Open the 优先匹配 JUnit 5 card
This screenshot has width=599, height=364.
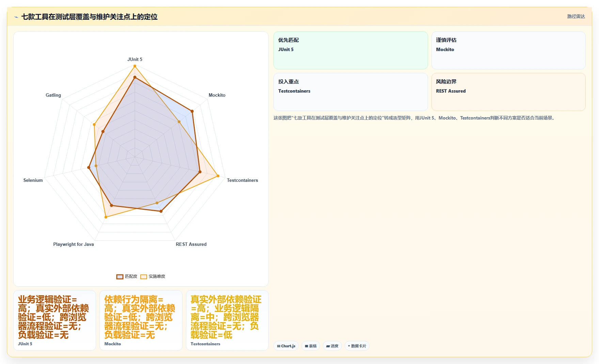click(x=350, y=50)
